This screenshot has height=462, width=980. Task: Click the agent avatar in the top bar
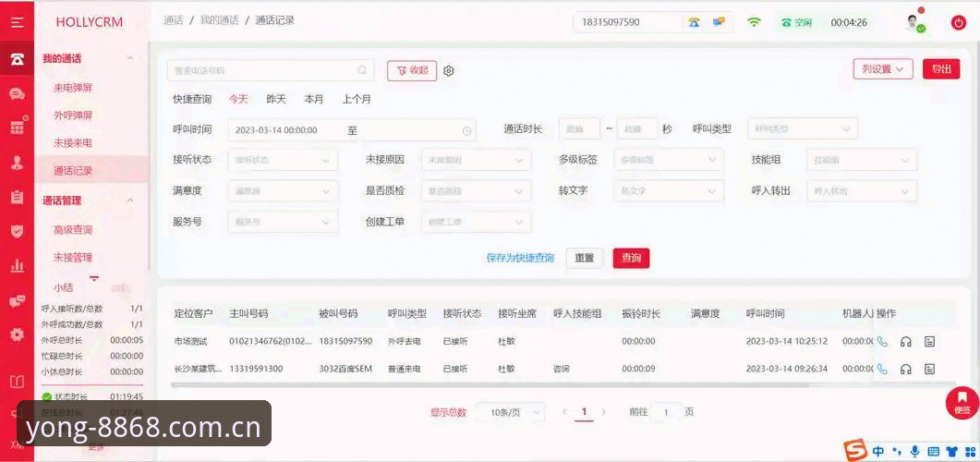[914, 22]
